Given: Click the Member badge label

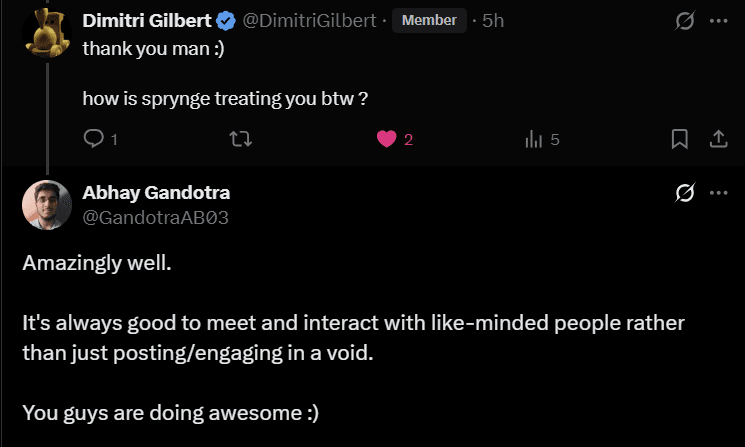Looking at the screenshot, I should pos(429,20).
